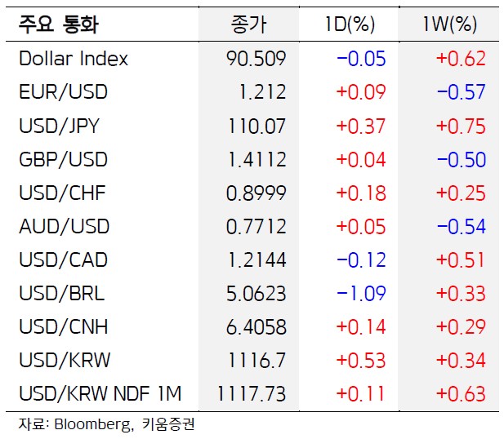Select the USD/CNH row label

click(x=63, y=327)
